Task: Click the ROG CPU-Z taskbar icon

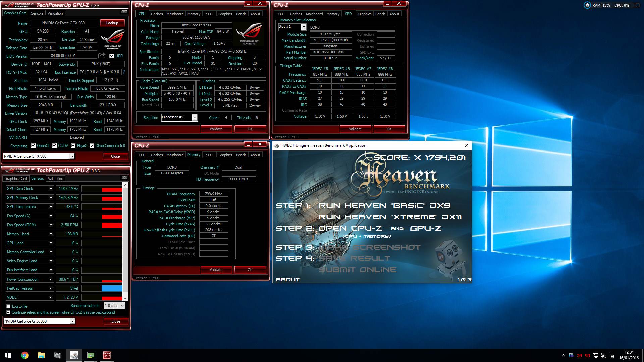Action: 107,355
